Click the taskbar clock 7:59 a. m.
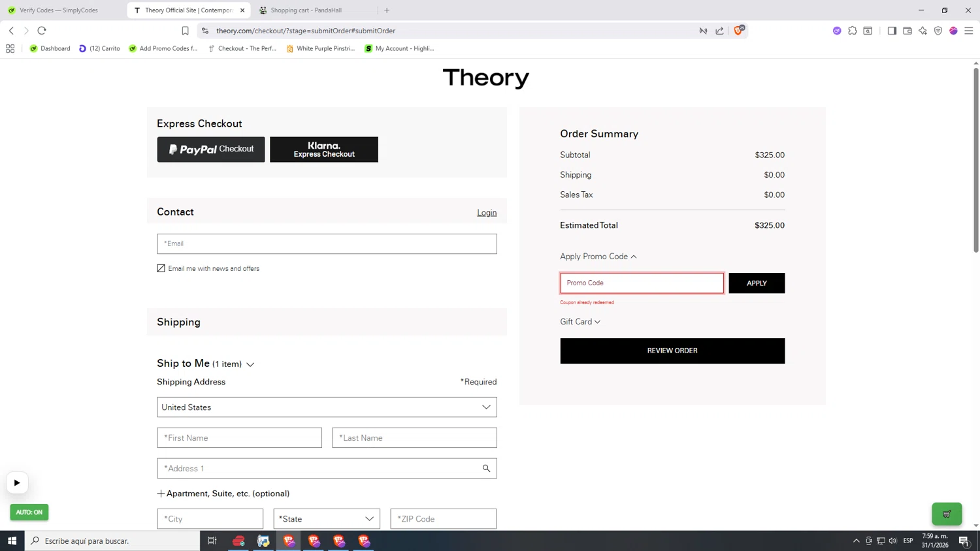This screenshot has height=551, width=980. pos(935,541)
